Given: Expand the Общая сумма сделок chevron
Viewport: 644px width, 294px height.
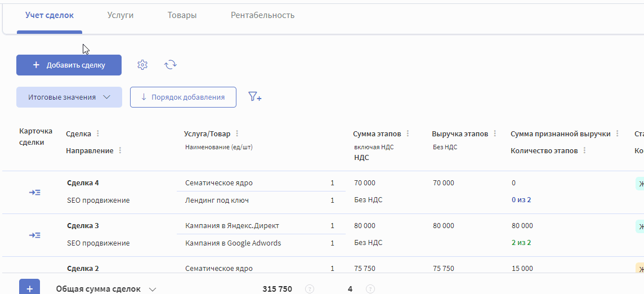Looking at the screenshot, I should pyautogui.click(x=153, y=289).
